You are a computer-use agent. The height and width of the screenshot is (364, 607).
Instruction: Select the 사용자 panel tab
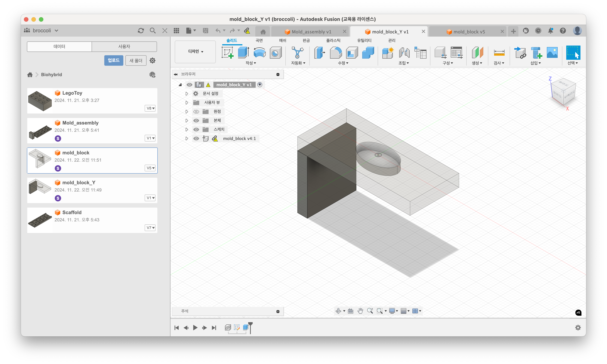tap(124, 47)
